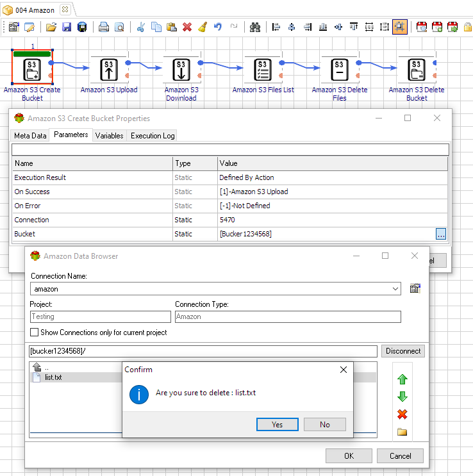The width and height of the screenshot is (473, 476).
Task: Switch to the Parameters tab
Action: 71,135
